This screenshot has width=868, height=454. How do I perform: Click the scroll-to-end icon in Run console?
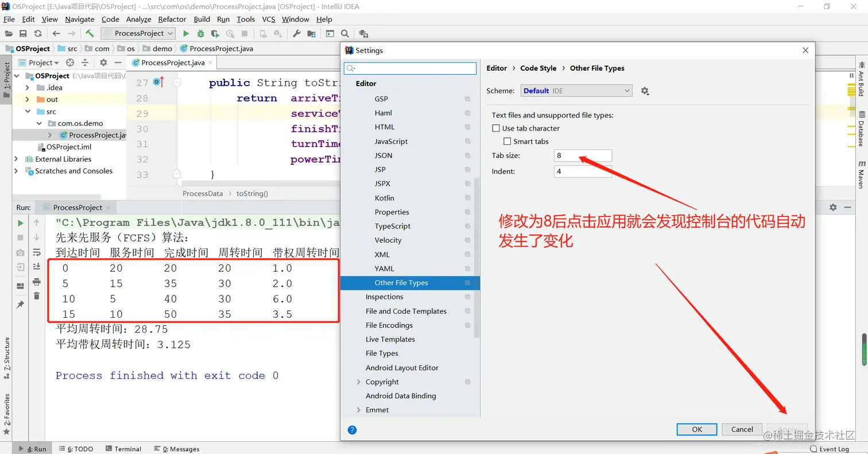[x=36, y=266]
